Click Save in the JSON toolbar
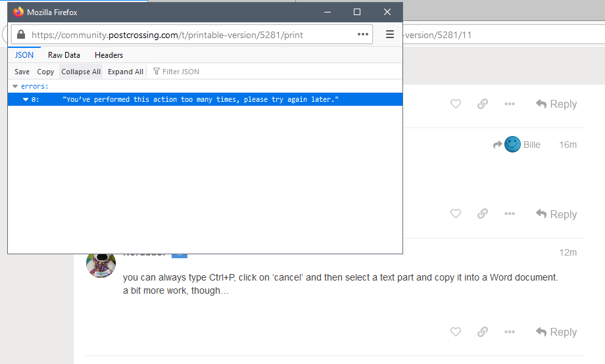Screen dimensions: 605x364 click(22, 72)
